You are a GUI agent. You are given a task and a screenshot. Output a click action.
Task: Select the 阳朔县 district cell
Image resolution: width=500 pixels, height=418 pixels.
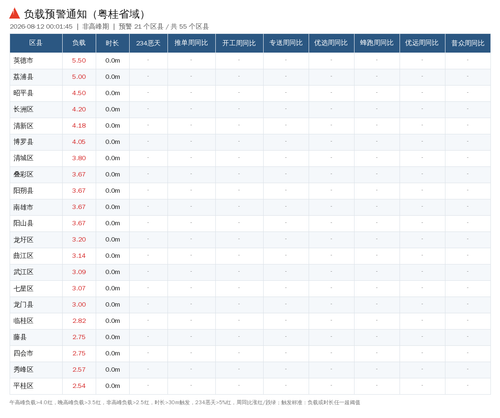23,191
